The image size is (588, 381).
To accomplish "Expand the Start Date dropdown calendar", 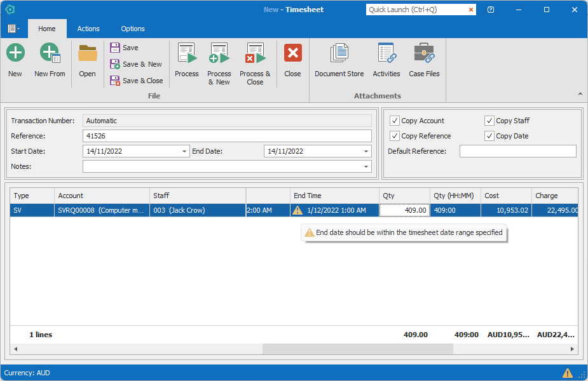I will click(x=184, y=151).
